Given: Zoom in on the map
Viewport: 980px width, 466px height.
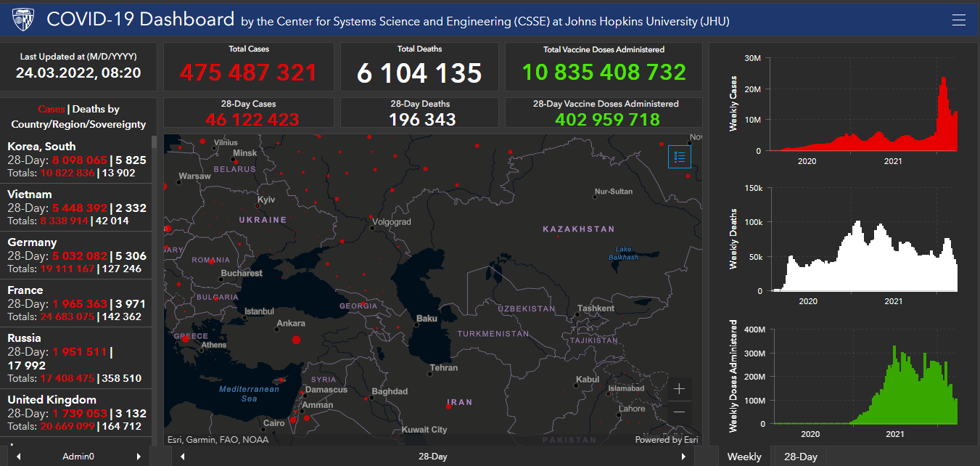Looking at the screenshot, I should click(679, 389).
